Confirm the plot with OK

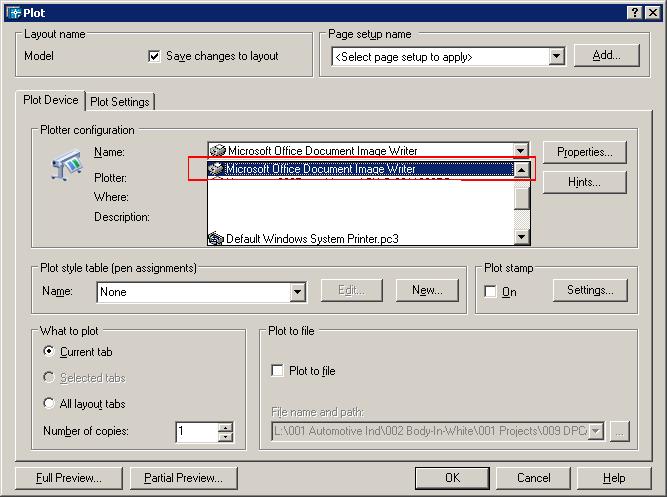coord(452,478)
